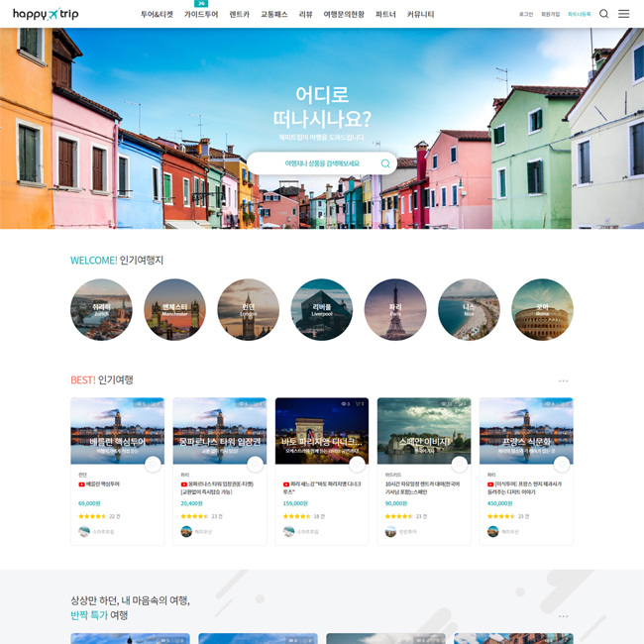Click YouTube icon on 바토 파리지앵 card title

(286, 484)
